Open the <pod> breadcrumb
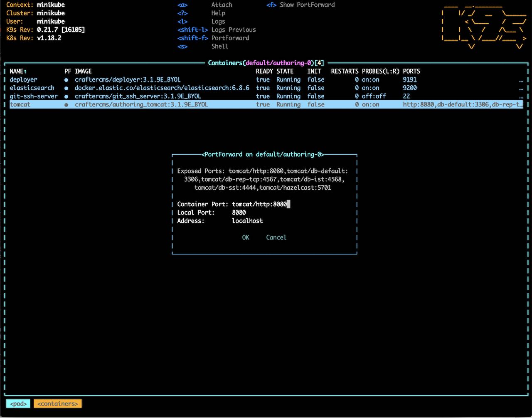Viewport: 532px width, 418px height. click(18, 403)
